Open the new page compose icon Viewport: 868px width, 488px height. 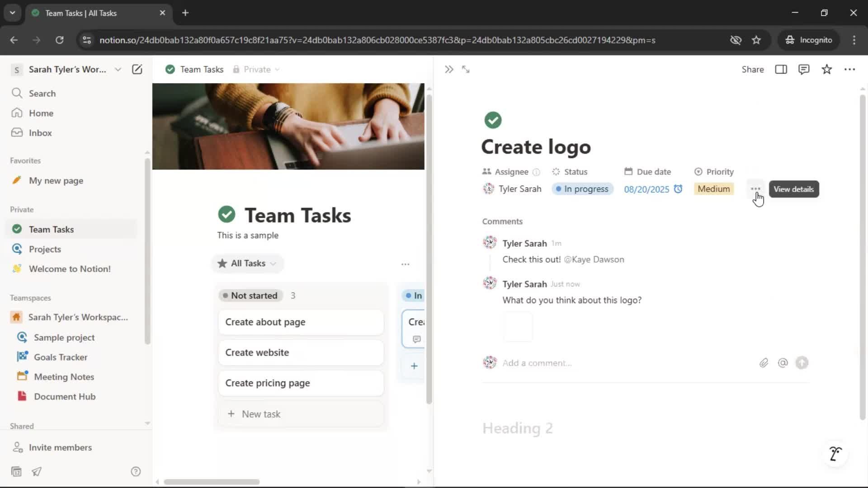pos(137,69)
